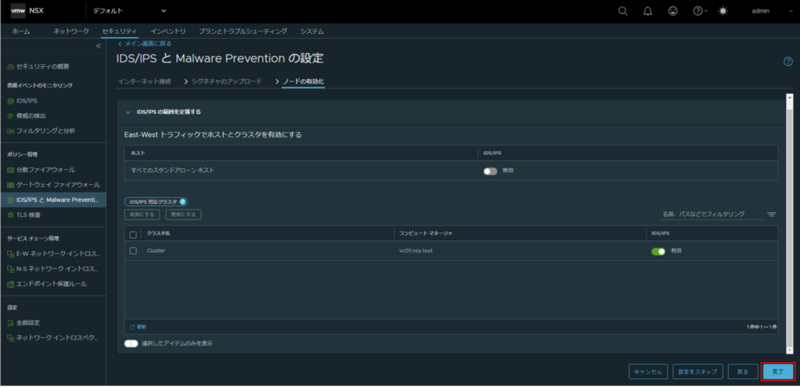Screen dimensions: 800x387
Task: Check the select-all checkbox in cluster table header
Action: 133,235
